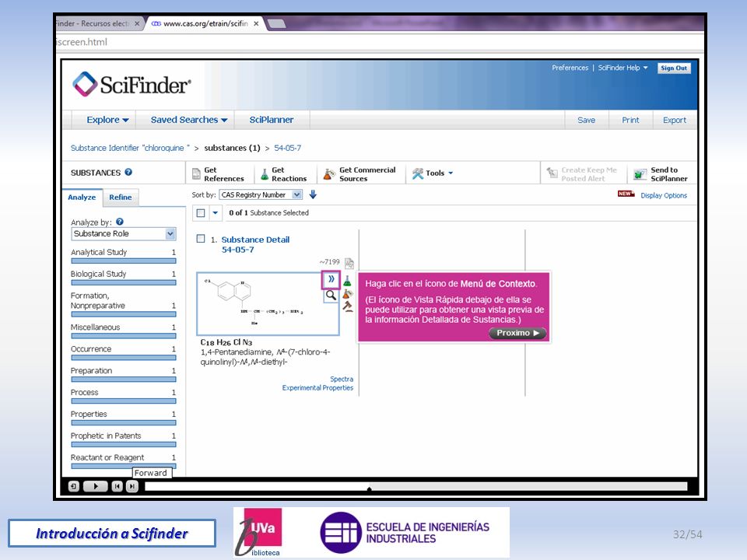Image resolution: width=747 pixels, height=560 pixels.
Task: Click the commercial sources icon beside structure
Action: [x=348, y=294]
